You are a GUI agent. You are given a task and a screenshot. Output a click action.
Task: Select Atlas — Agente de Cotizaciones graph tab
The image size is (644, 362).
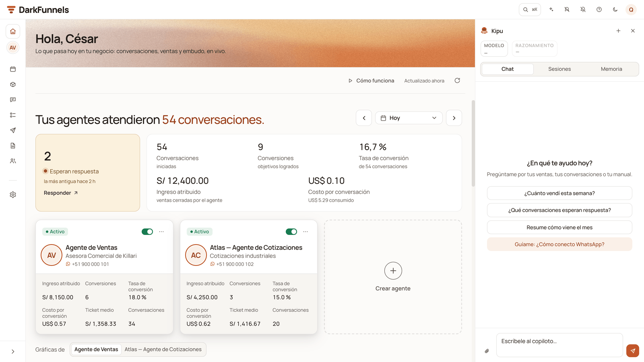(163, 350)
